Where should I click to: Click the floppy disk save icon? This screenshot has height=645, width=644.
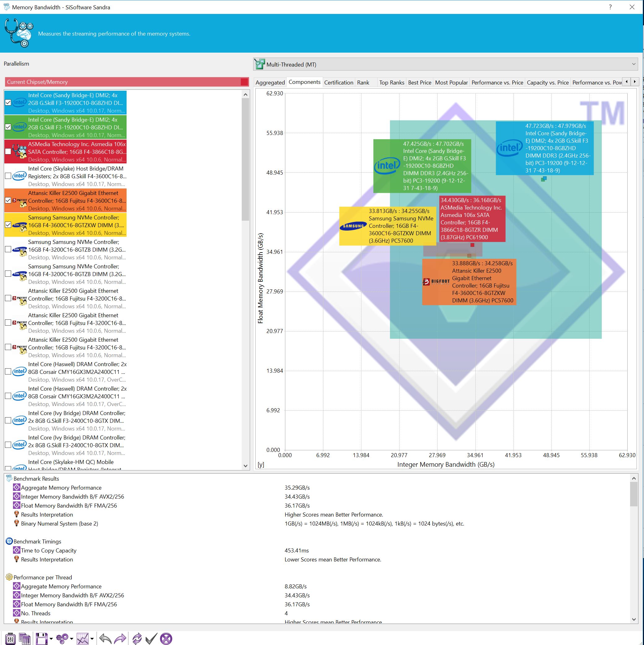click(41, 639)
